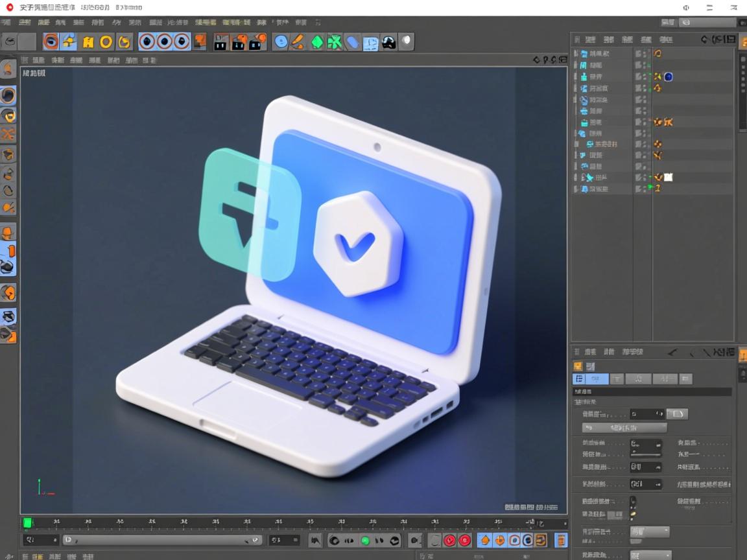Select the blue capsule icon in top toolbar
This screenshot has width=747, height=560.
tap(352, 42)
